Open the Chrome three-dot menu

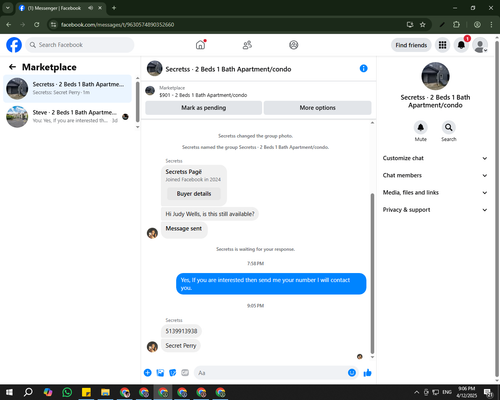tap(491, 25)
